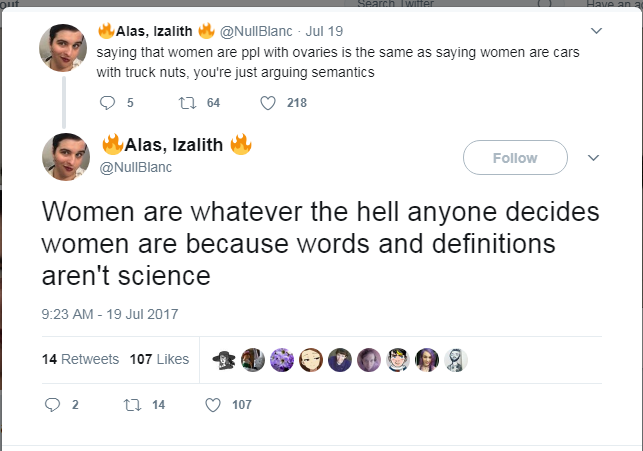Open the purple-haired liker avatar profile
The width and height of the screenshot is (643, 451).
click(x=426, y=360)
